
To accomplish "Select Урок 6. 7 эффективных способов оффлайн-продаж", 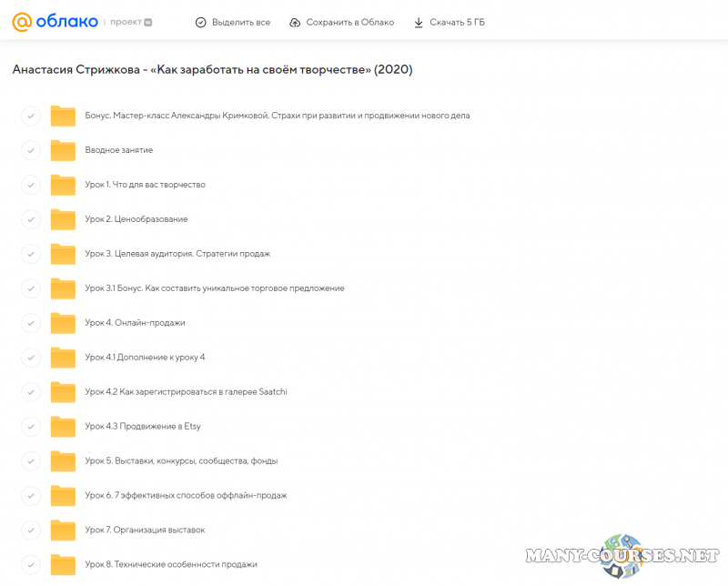I will tap(186, 496).
